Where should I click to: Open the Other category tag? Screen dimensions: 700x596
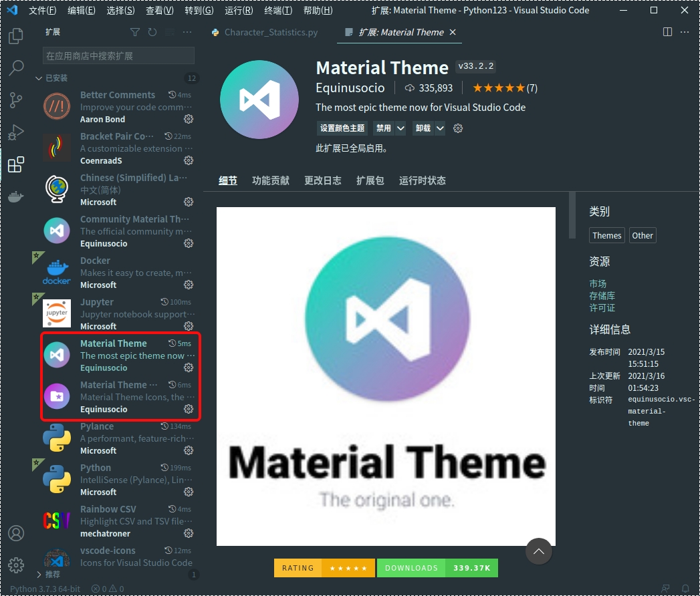click(x=643, y=236)
